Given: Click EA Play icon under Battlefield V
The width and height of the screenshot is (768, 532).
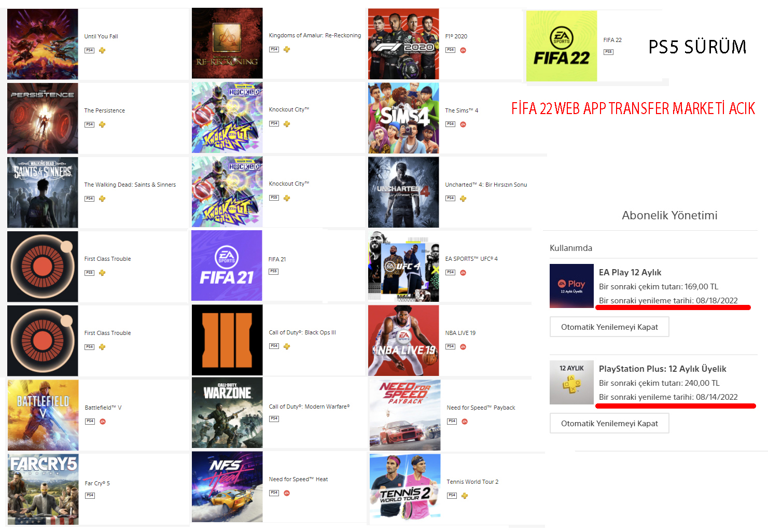Looking at the screenshot, I should pyautogui.click(x=103, y=422).
